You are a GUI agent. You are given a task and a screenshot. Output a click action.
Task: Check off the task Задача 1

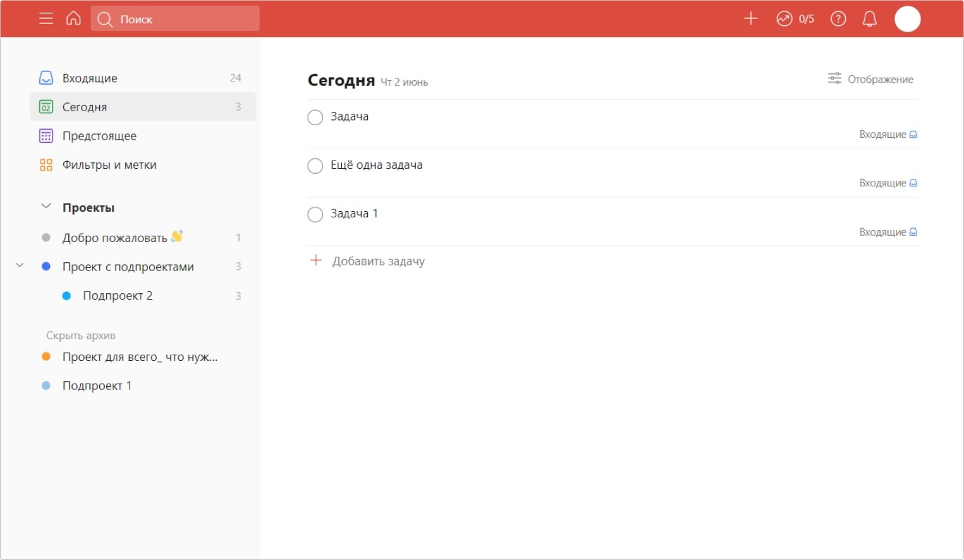pos(315,215)
